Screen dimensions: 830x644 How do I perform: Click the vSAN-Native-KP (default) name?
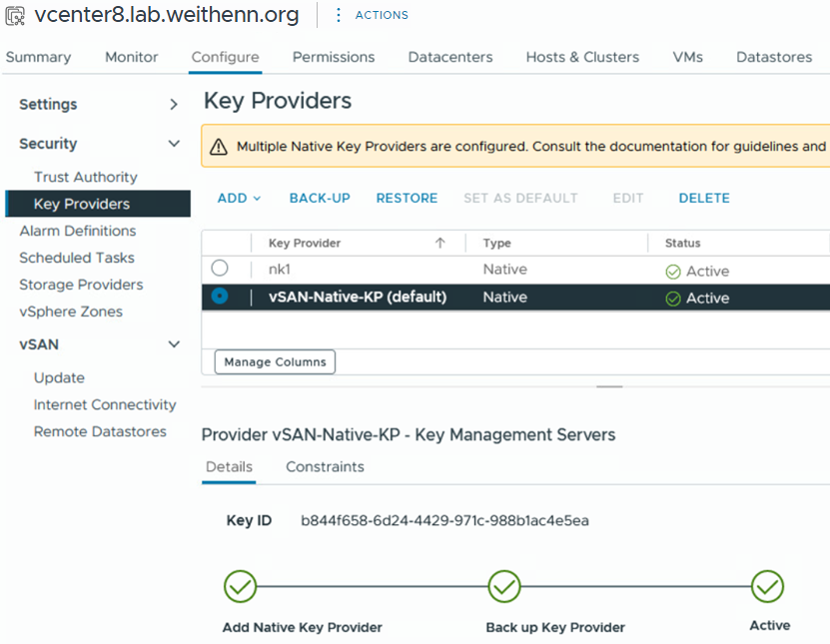point(358,297)
